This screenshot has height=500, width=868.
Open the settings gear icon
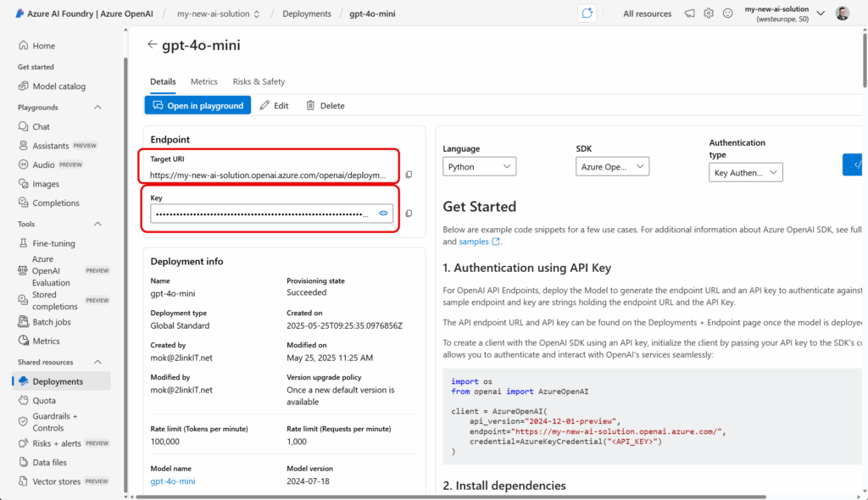pyautogui.click(x=709, y=14)
